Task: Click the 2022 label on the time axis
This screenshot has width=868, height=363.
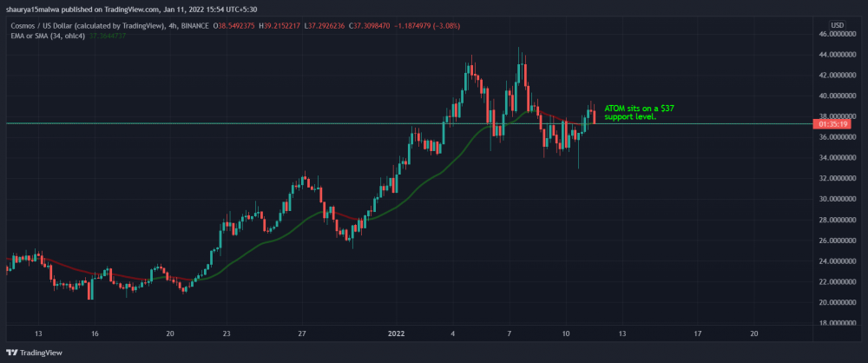Action: (397, 333)
